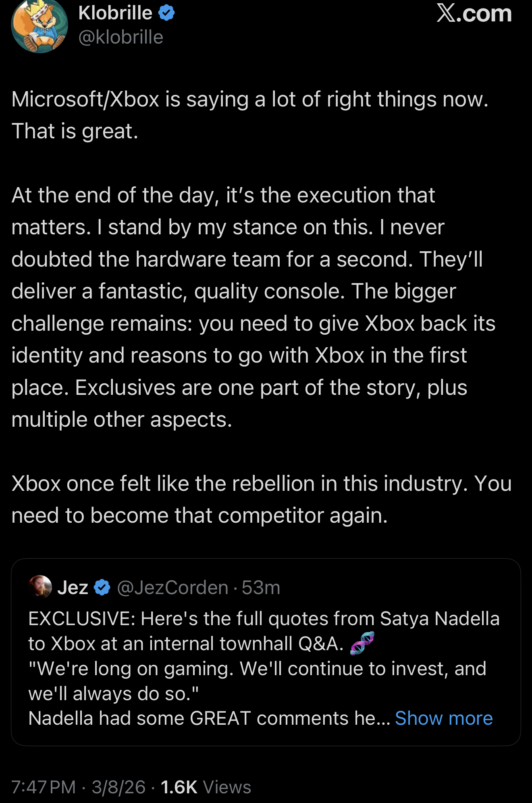Click the blue verified badge beside Klobrille
532x803 pixels.
coord(166,13)
